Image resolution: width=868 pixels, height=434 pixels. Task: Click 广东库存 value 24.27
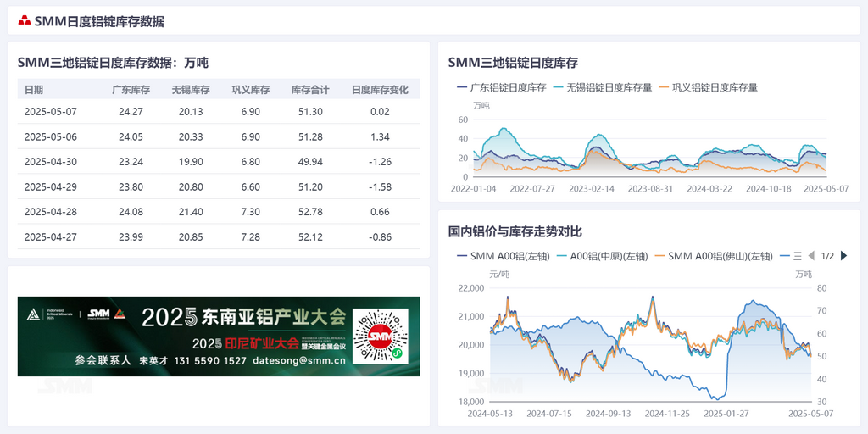pyautogui.click(x=131, y=111)
